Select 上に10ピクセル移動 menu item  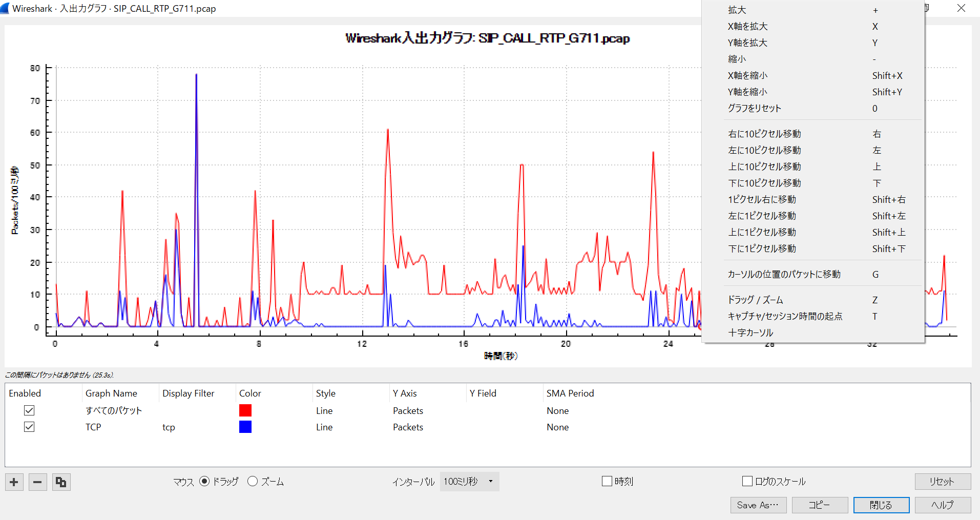814,167
